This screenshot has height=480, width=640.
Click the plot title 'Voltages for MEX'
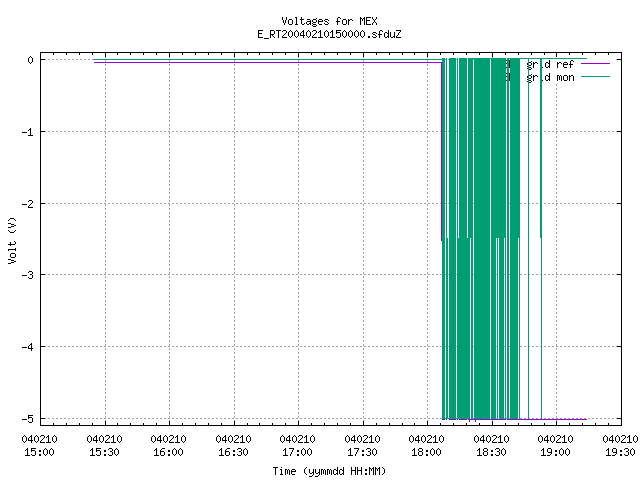(329, 21)
